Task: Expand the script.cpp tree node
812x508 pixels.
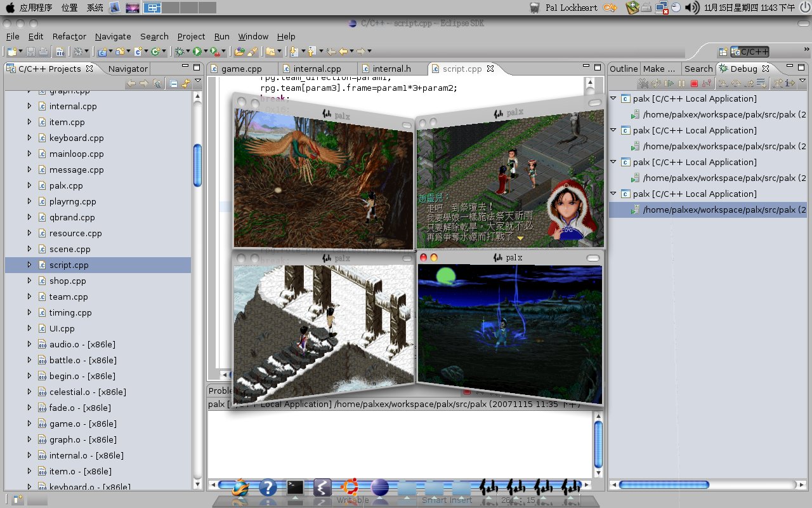Action: click(x=29, y=265)
